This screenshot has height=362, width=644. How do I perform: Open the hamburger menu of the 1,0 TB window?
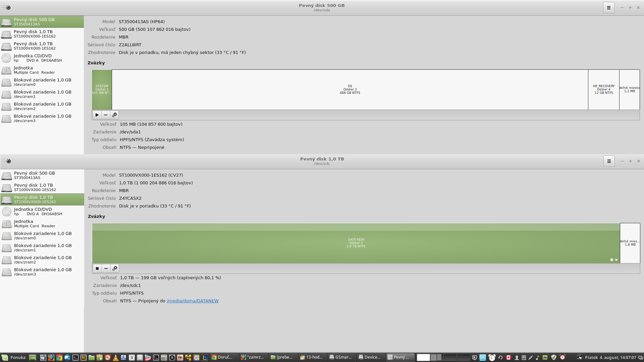coord(609,161)
